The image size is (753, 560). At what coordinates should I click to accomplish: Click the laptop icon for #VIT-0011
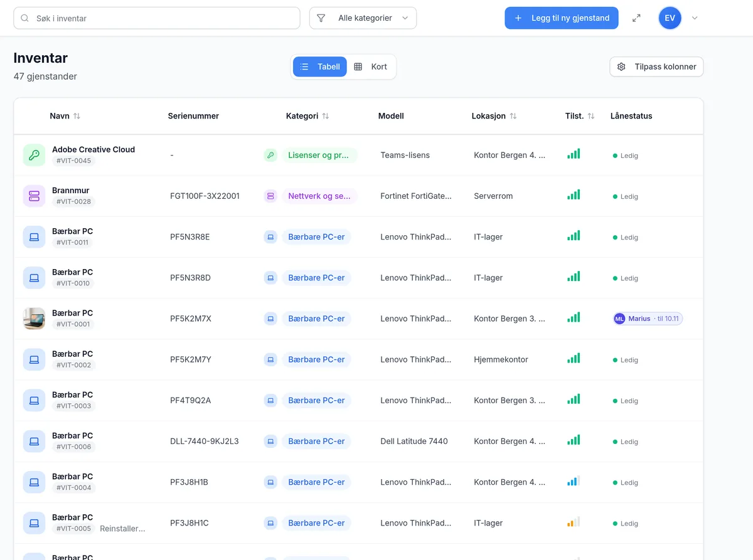pos(34,236)
